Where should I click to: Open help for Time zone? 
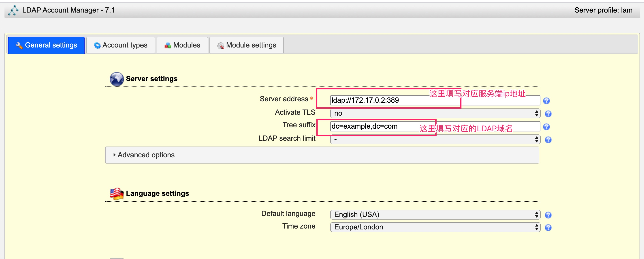point(548,228)
